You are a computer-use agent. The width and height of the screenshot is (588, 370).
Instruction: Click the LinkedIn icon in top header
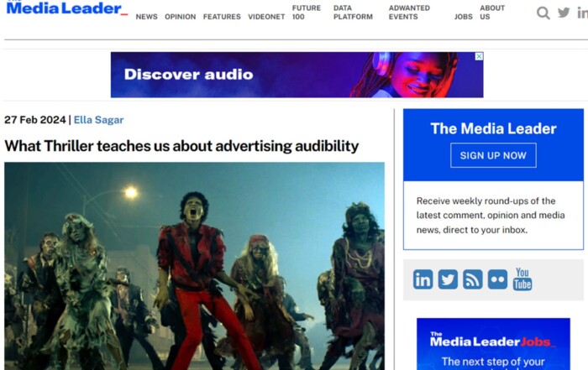582,13
